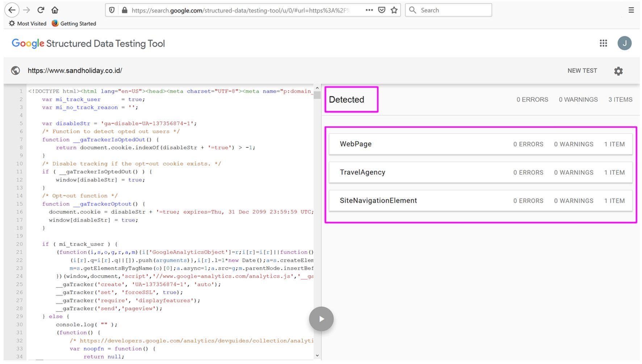Open settings gear in the tool header

618,71
